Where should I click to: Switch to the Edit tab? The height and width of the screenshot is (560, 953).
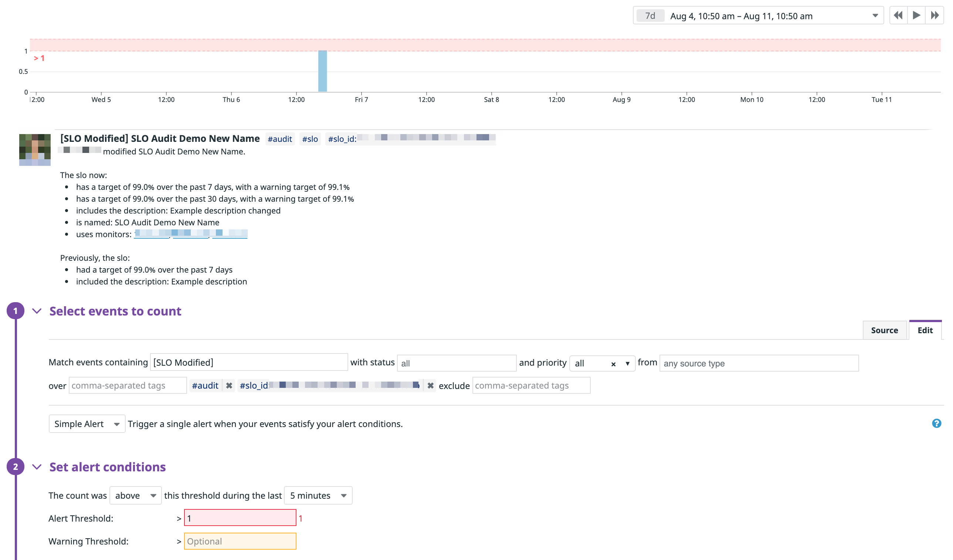click(925, 330)
